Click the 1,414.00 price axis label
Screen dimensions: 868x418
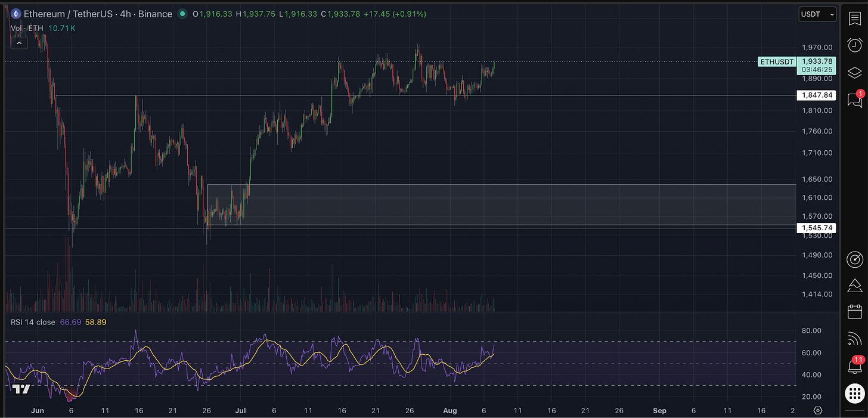coord(817,294)
